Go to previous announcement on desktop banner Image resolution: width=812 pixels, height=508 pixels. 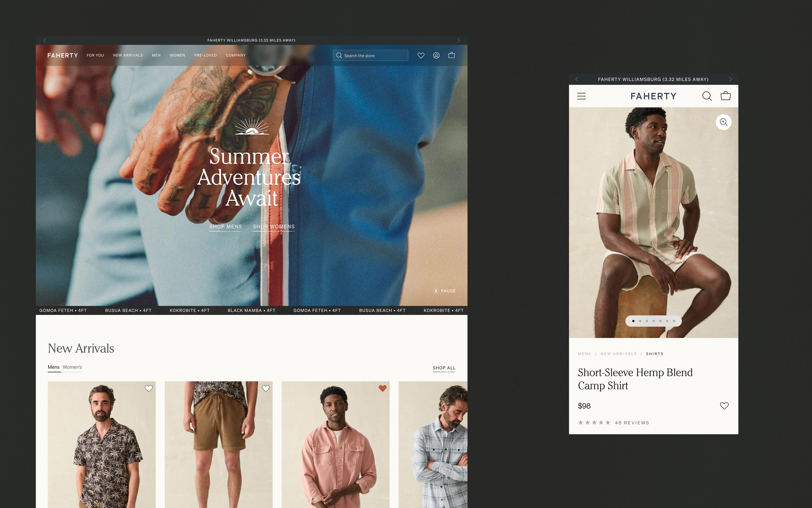[x=45, y=40]
